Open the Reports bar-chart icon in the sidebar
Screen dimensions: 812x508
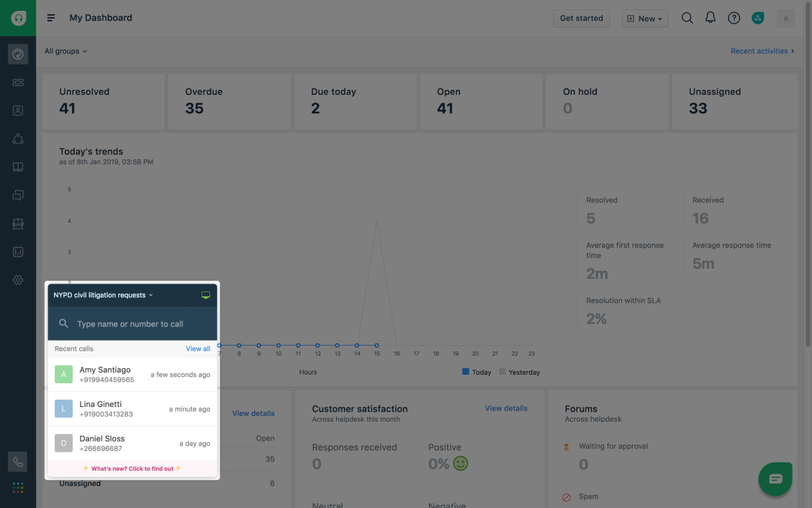tap(18, 252)
